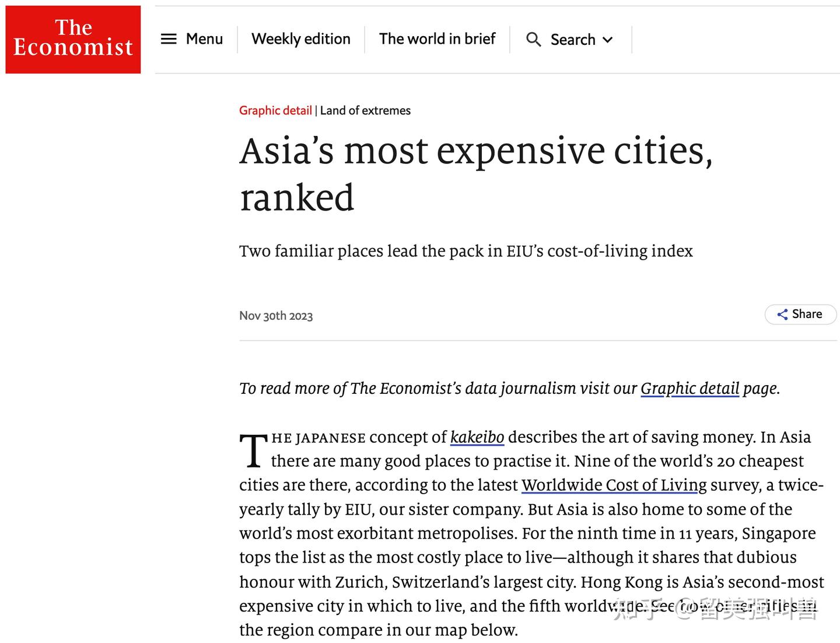Visit the Graphic detail page link in italics

point(689,389)
